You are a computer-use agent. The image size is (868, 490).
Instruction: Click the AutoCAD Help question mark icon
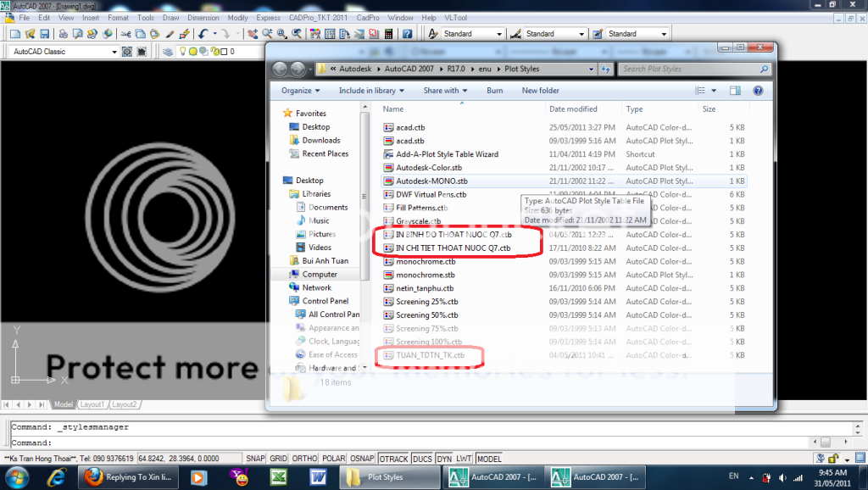408,34
